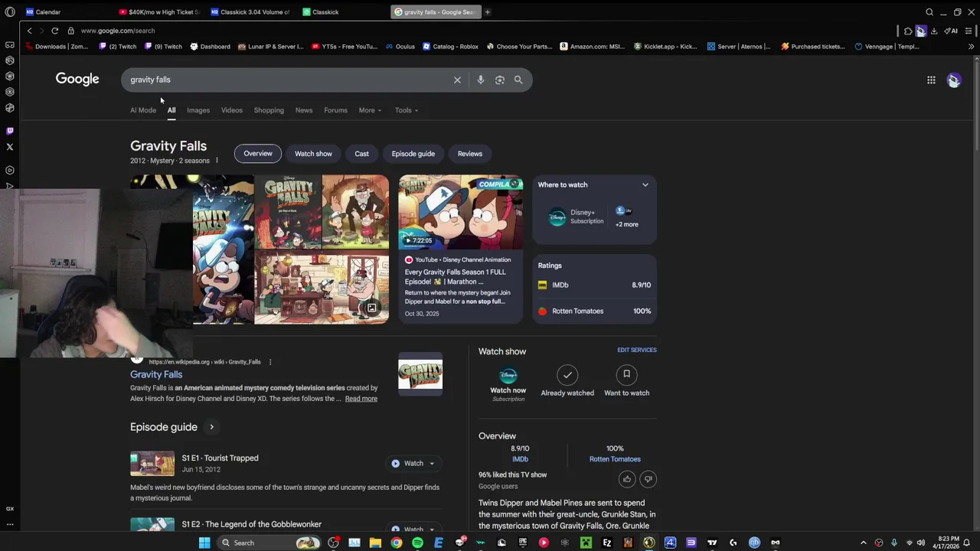This screenshot has height=551, width=980.
Task: Click the magnifying glass search button
Action: (518, 80)
